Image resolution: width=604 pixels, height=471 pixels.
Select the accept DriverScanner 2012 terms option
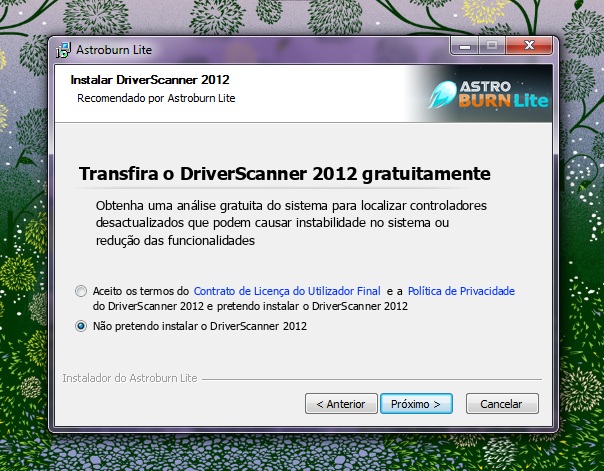pos(81,291)
